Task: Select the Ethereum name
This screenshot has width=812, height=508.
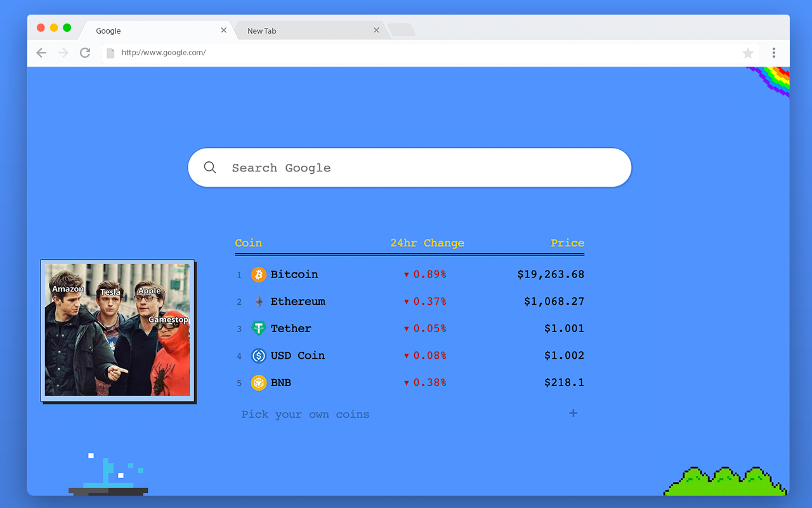Action: point(298,302)
